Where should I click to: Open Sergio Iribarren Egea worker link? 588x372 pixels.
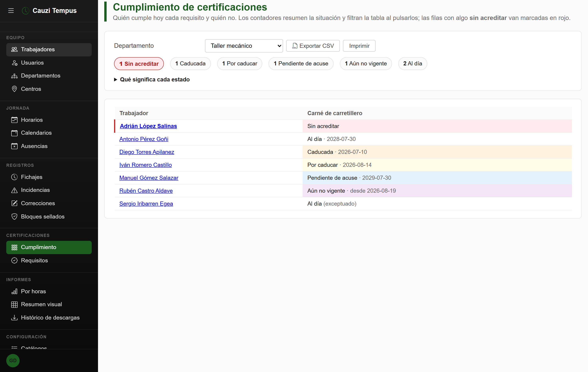point(146,204)
